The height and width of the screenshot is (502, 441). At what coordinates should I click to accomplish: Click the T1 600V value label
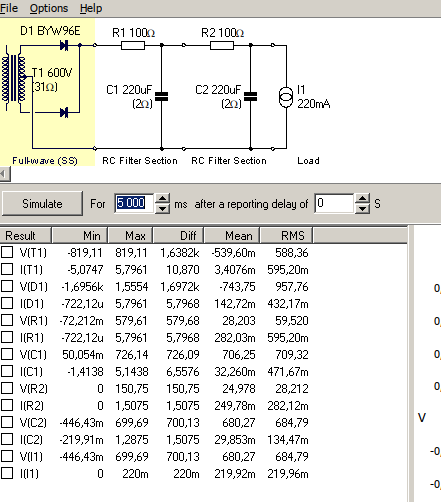52,73
